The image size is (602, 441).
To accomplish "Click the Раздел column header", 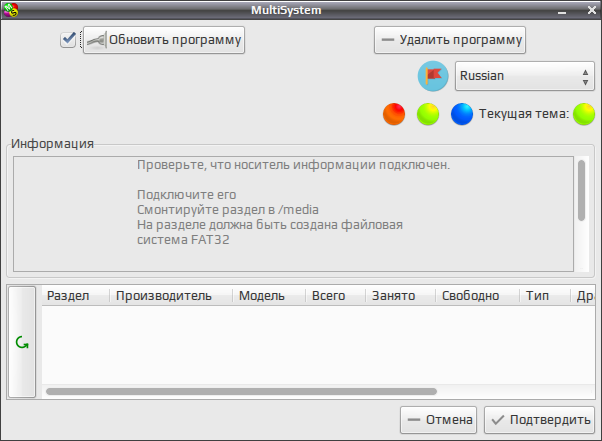I will 75,296.
